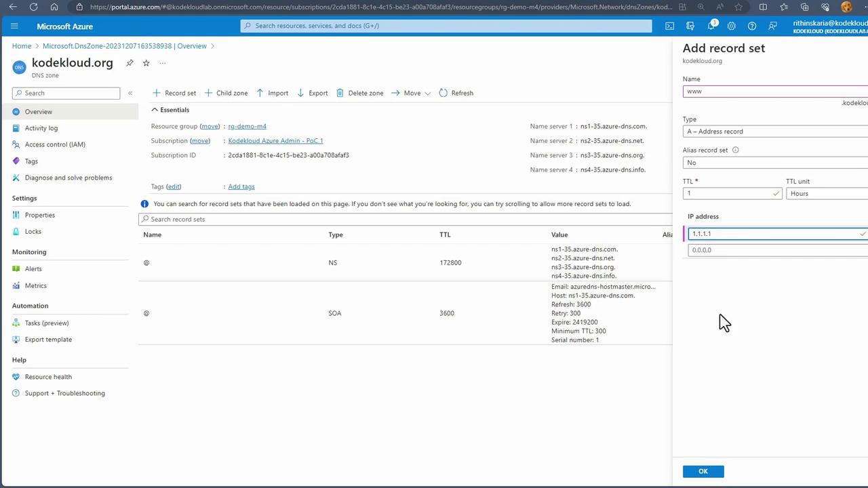Click the Home breadcrumb link
Viewport: 868px width, 488px height.
22,46
